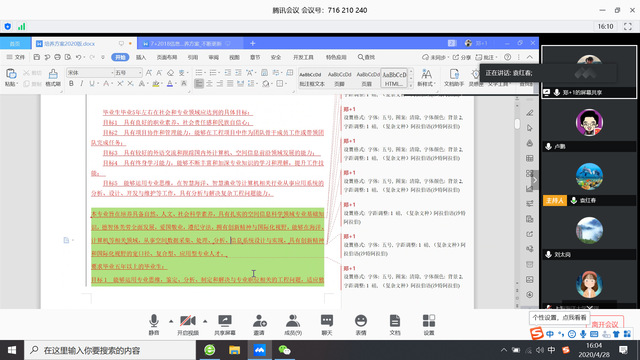640x360 pixels.
Task: Click font color swatch button
Action: tap(170, 84)
